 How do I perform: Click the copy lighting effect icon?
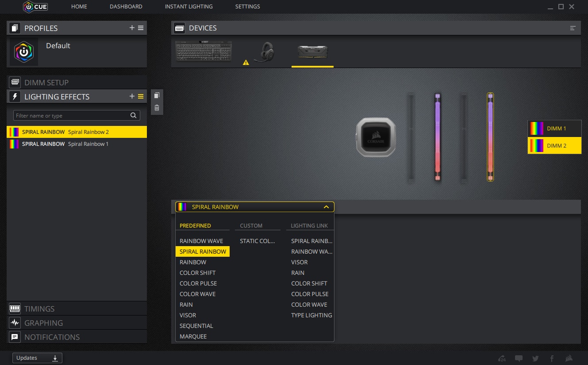pyautogui.click(x=157, y=95)
